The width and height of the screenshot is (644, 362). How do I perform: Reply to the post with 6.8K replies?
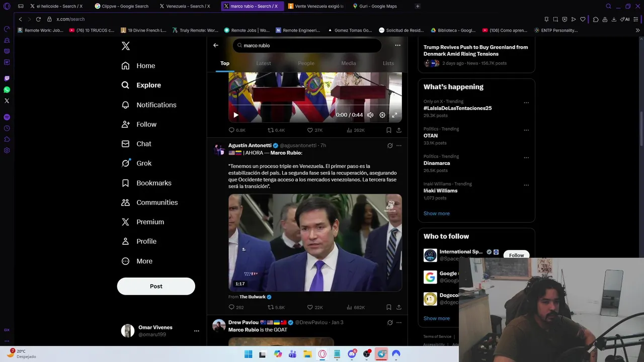point(237,130)
